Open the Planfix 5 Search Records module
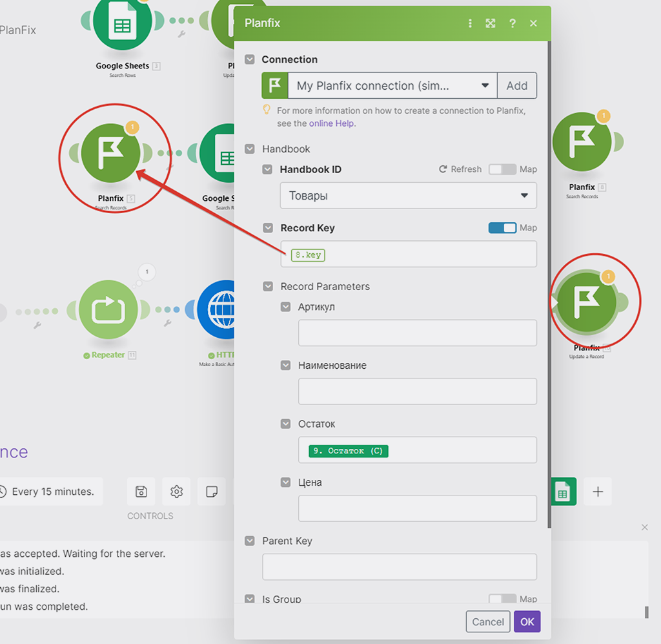Screen dimensions: 661x644 pyautogui.click(x=111, y=152)
